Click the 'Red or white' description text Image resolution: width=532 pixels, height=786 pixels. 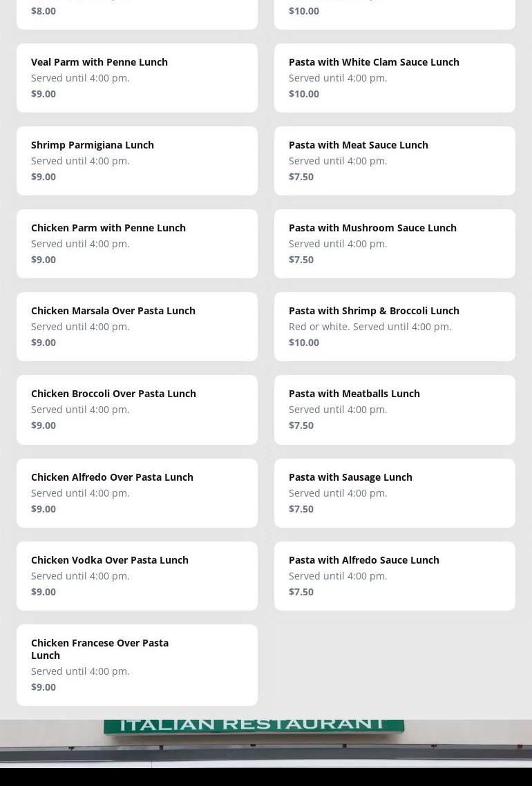point(370,327)
